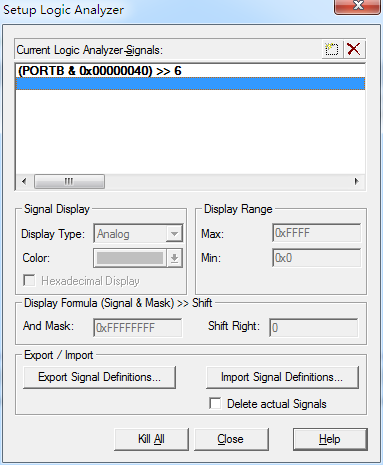Click the New signal icon
This screenshot has height=465, width=383.
(x=332, y=49)
